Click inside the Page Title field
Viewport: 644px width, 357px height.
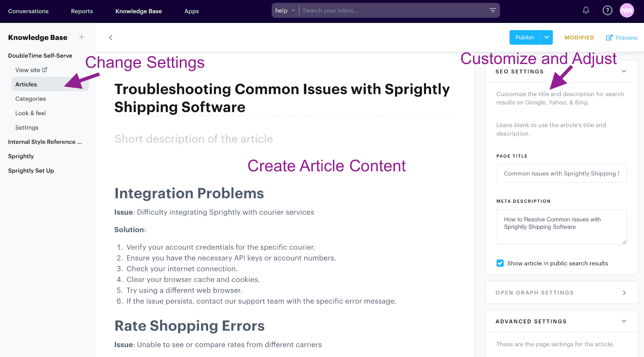(561, 173)
